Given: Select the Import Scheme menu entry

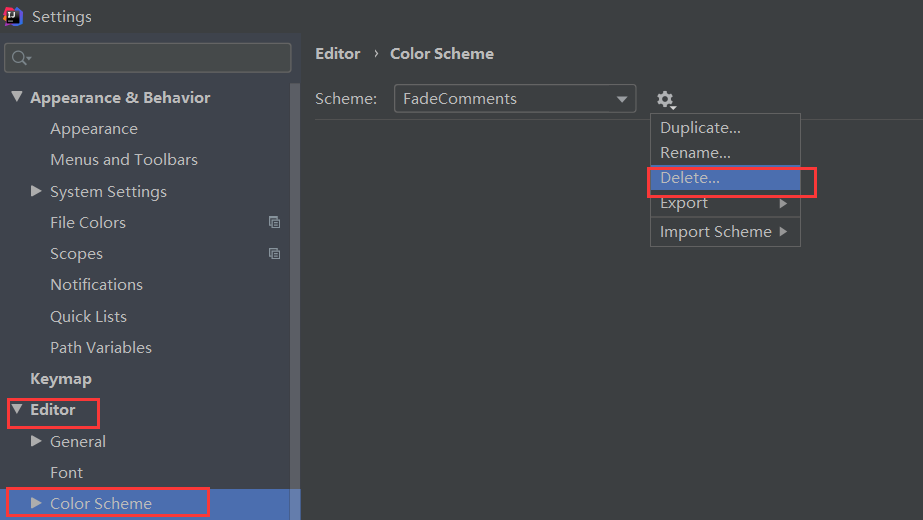Looking at the screenshot, I should tap(725, 231).
